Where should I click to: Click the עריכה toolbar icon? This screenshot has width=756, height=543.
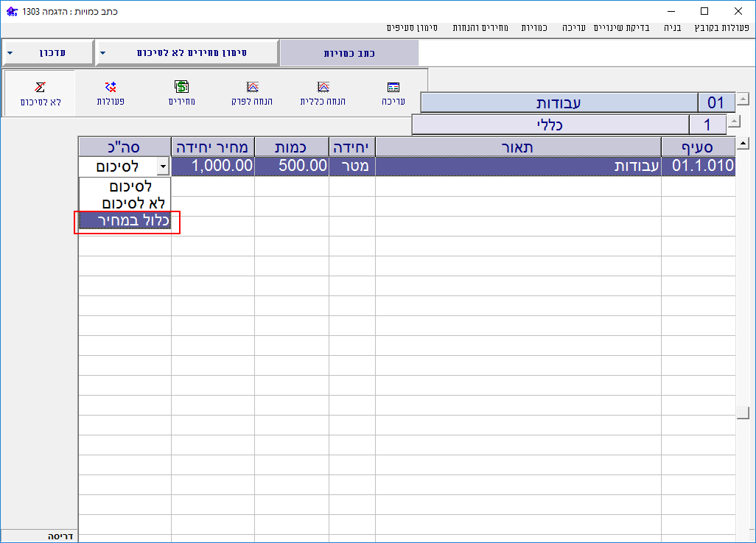click(x=393, y=92)
